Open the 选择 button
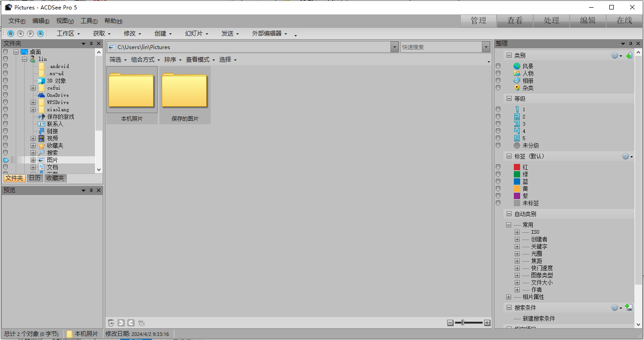Screen dimensions: 644x340 (x=228, y=59)
